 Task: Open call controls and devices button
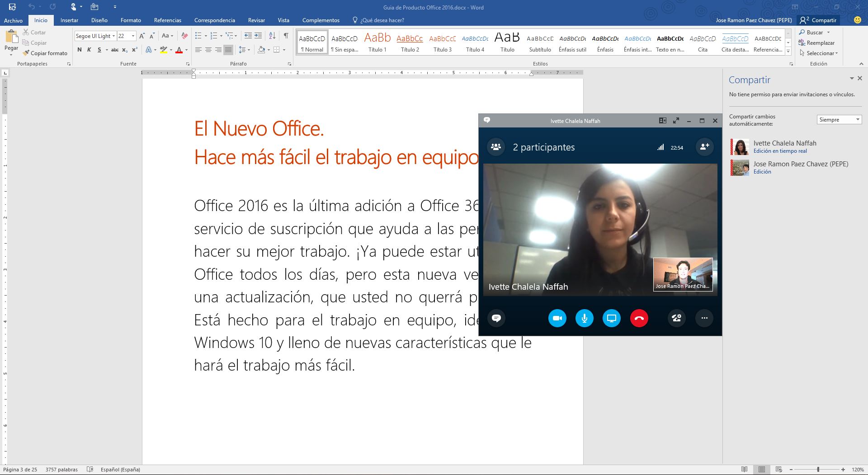click(x=677, y=318)
